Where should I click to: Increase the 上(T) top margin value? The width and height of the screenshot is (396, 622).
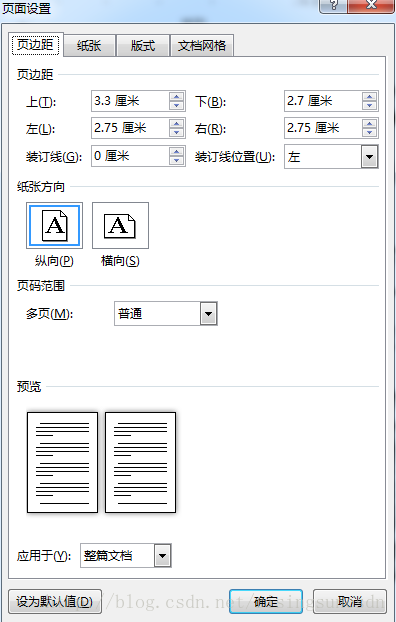177,97
